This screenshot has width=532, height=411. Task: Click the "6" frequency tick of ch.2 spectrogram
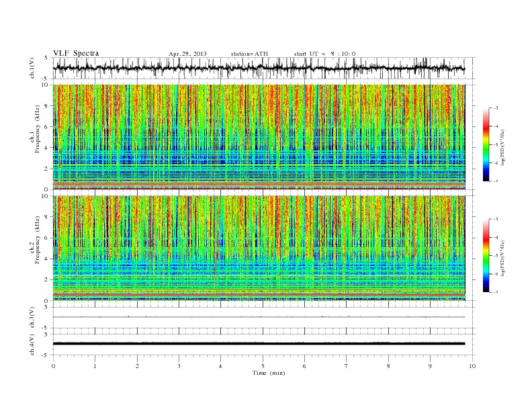pos(47,238)
